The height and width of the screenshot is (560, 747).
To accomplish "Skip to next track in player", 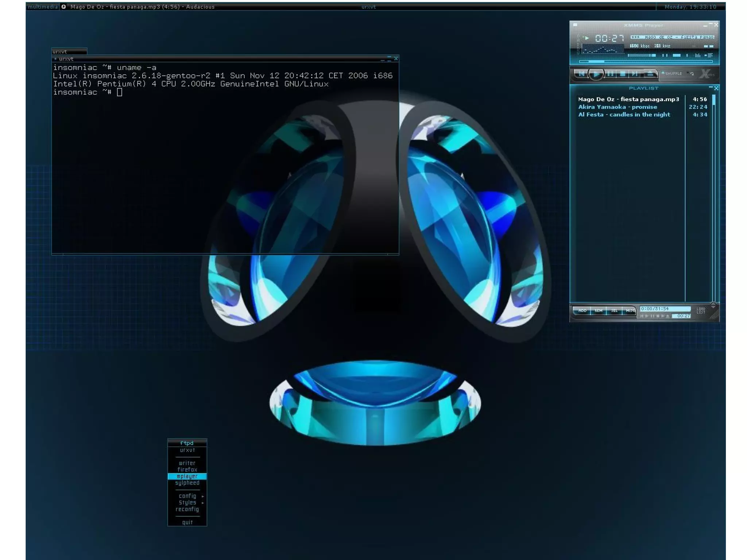I will click(x=635, y=74).
